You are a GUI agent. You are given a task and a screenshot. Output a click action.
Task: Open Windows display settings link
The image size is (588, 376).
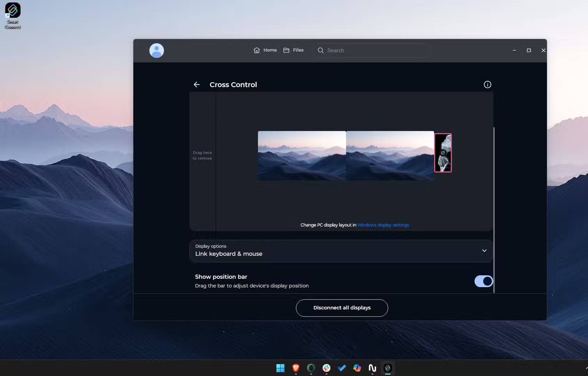(383, 225)
